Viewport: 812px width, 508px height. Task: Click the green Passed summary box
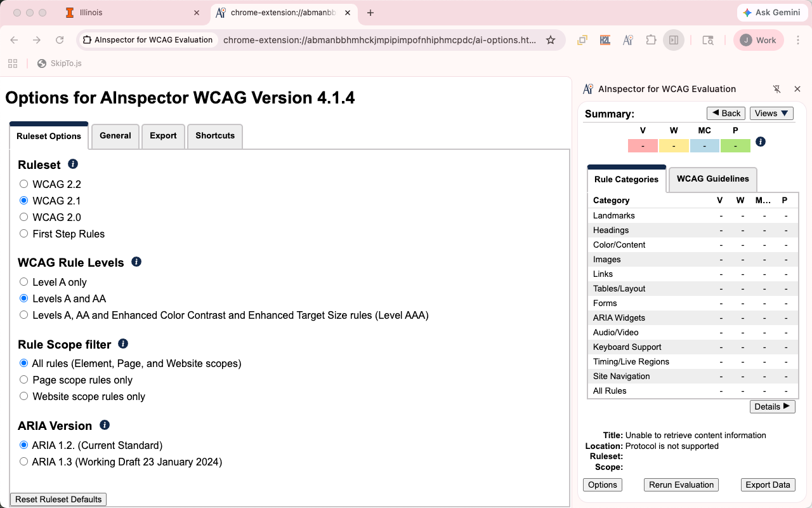[735, 146]
